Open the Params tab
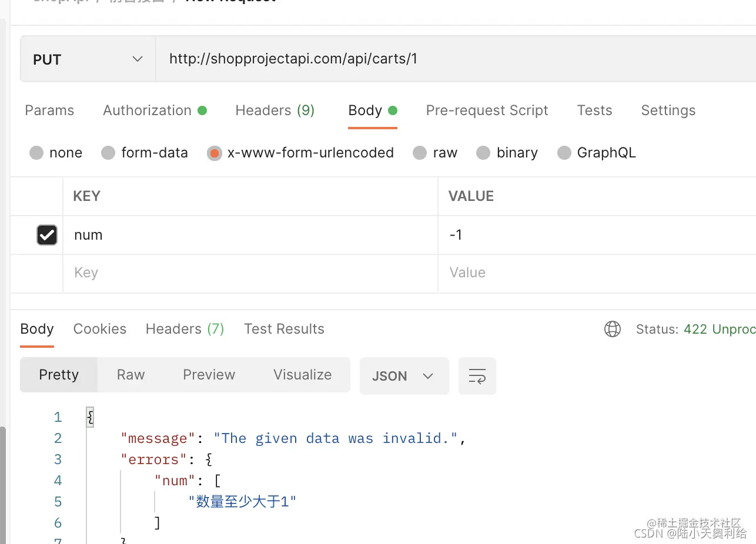This screenshot has width=756, height=544. [x=49, y=110]
